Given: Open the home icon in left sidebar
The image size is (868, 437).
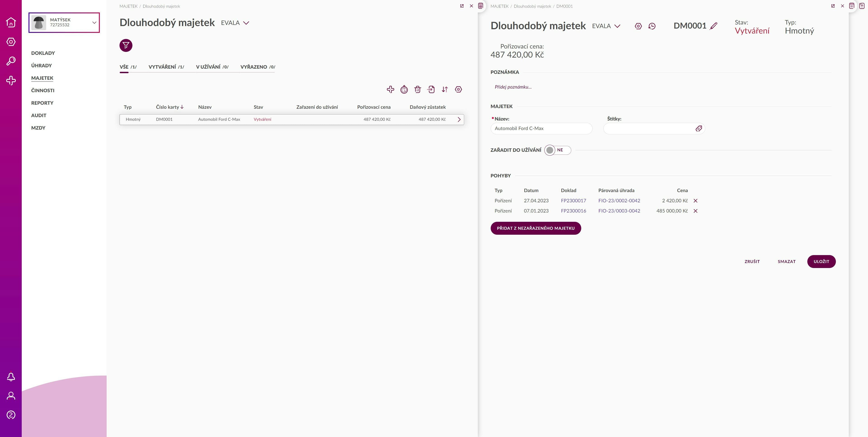Looking at the screenshot, I should [x=11, y=22].
